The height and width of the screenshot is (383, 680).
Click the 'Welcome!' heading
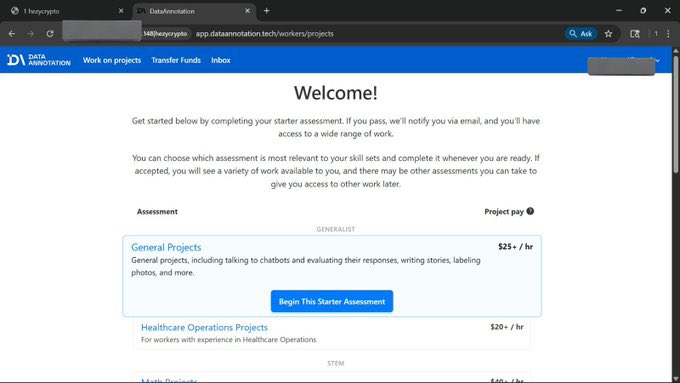336,93
